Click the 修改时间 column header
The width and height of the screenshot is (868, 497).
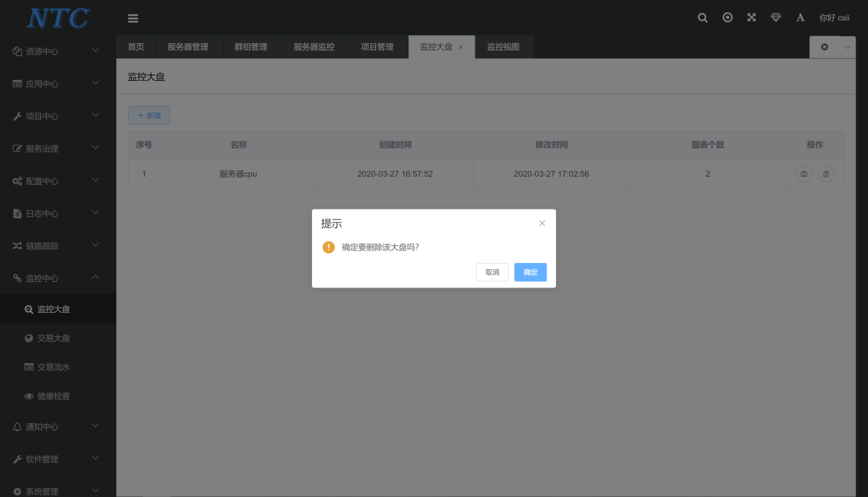[551, 145]
